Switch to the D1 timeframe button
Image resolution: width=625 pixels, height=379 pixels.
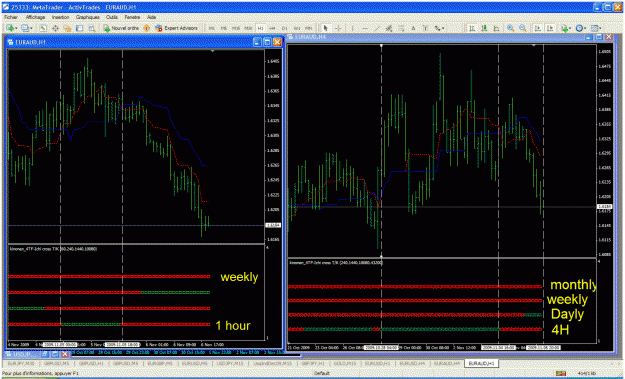point(285,28)
